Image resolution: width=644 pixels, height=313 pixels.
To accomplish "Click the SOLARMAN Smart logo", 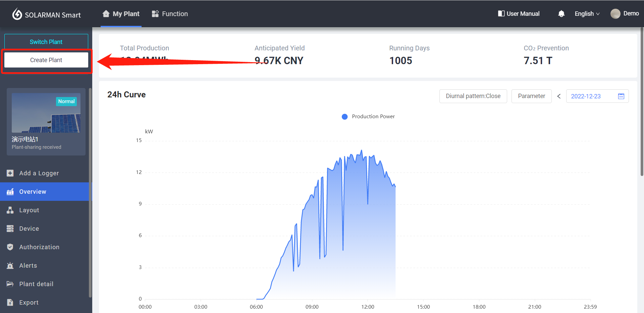I will [x=47, y=14].
